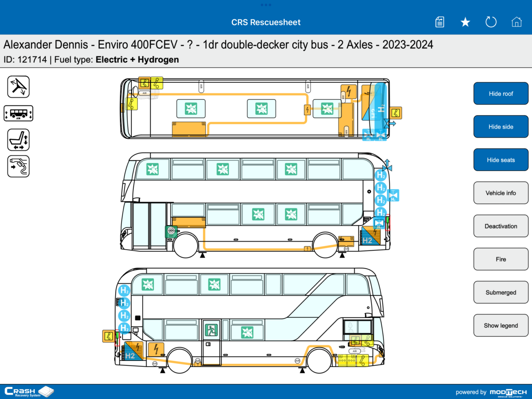This screenshot has width=532, height=399.
Task: Toggle the Hide side button
Action: coord(501,127)
